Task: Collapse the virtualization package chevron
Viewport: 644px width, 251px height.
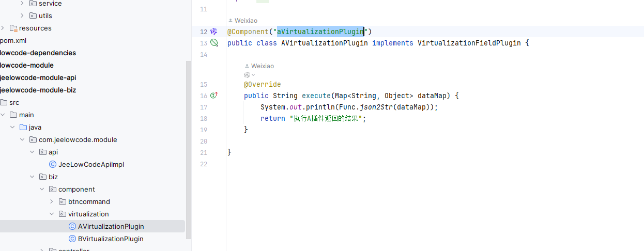Action: coord(52,214)
